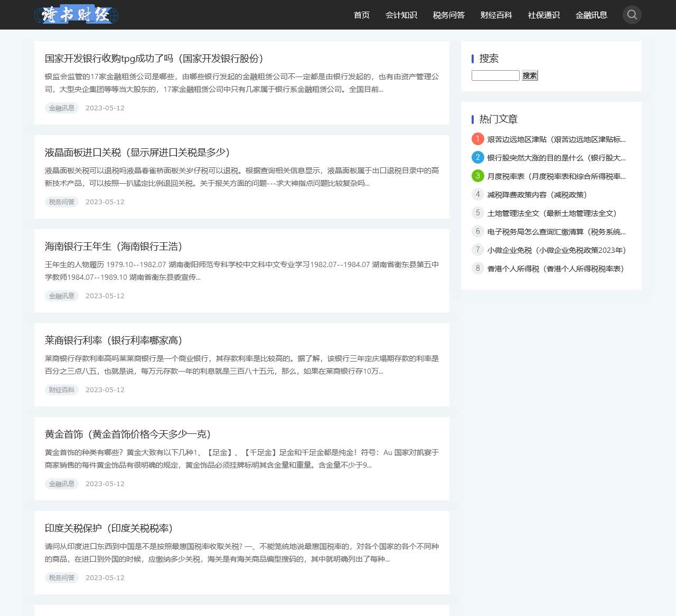
Task: Click the 搜索 sidebar heading
Action: [x=489, y=59]
